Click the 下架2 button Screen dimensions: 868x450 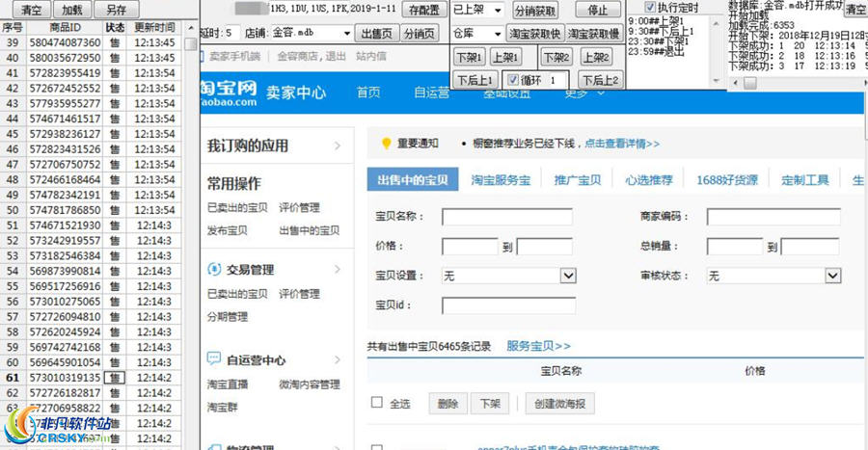(x=556, y=57)
